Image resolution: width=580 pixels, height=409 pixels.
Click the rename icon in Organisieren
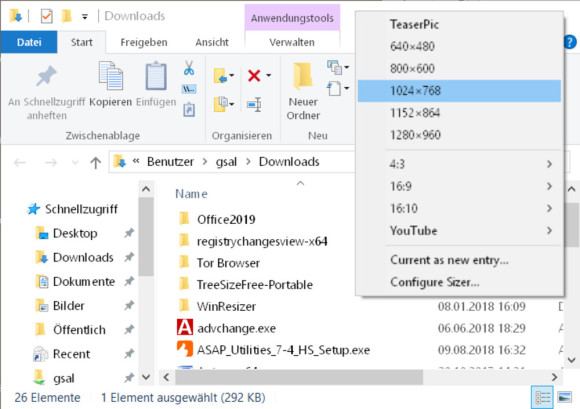pyautogui.click(x=254, y=105)
